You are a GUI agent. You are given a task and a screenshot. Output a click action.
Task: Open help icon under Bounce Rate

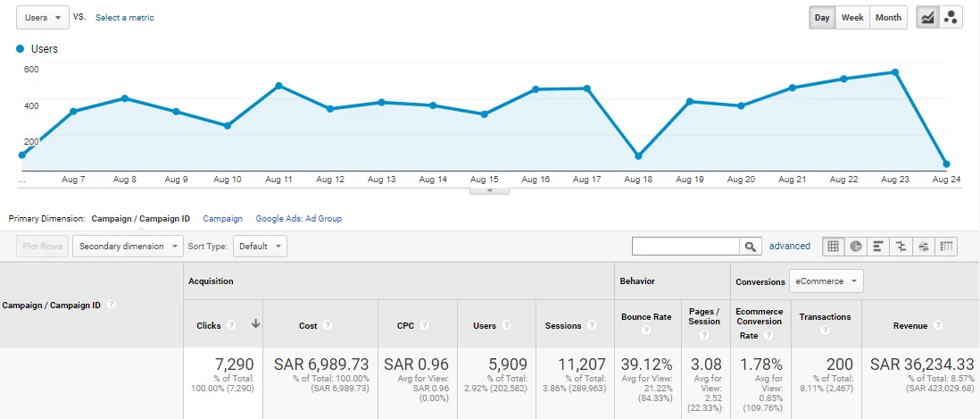646,330
